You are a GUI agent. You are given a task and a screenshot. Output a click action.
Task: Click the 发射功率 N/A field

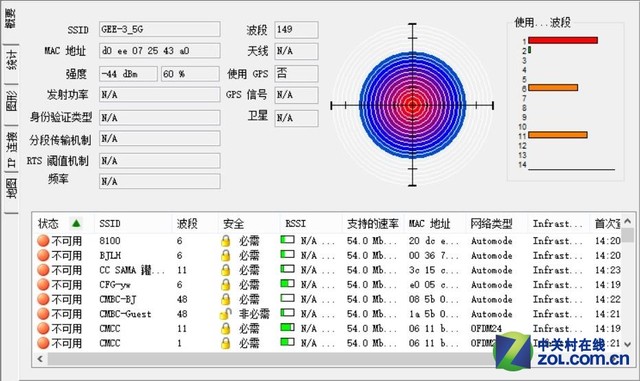point(160,95)
